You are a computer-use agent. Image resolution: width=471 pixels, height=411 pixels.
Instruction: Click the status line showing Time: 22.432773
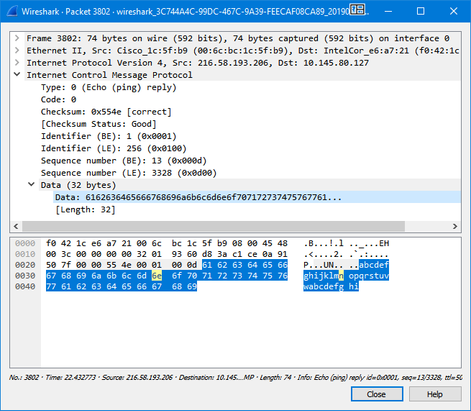pos(71,377)
